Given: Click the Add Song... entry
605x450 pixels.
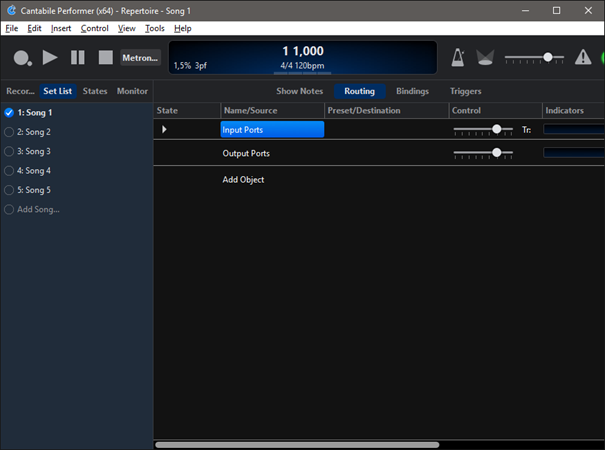Looking at the screenshot, I should point(38,210).
